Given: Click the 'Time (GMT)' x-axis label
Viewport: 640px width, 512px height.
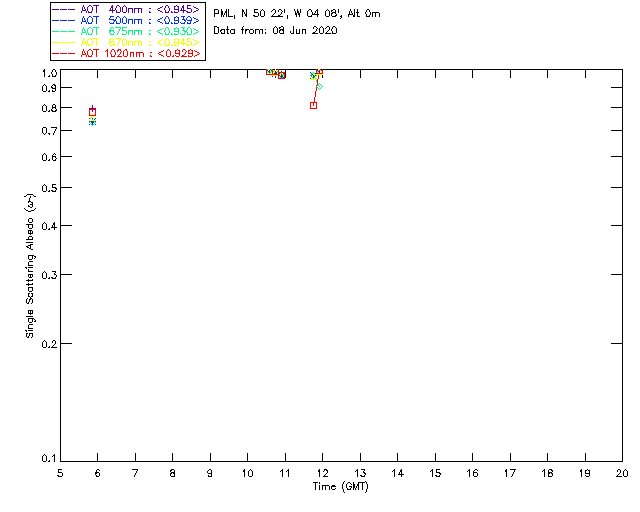Looking at the screenshot, I should (x=341, y=486).
